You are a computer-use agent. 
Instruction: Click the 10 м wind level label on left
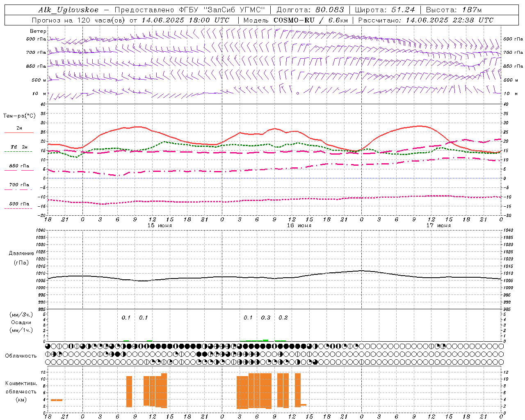[39, 94]
